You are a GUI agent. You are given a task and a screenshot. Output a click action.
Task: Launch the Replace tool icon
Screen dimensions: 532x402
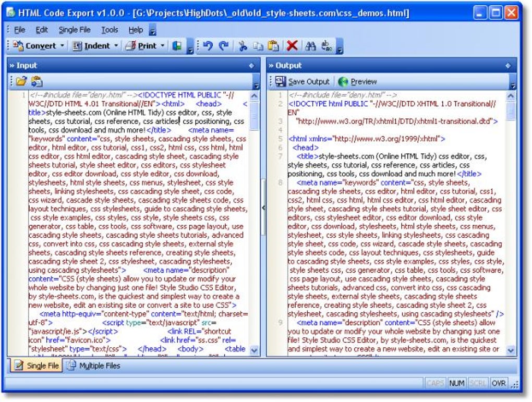[326, 46]
